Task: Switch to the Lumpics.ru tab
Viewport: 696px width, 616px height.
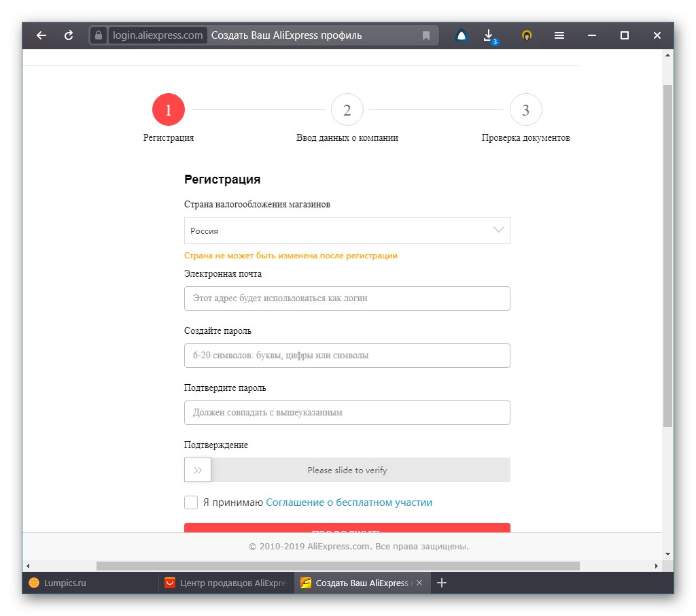Action: click(x=90, y=583)
